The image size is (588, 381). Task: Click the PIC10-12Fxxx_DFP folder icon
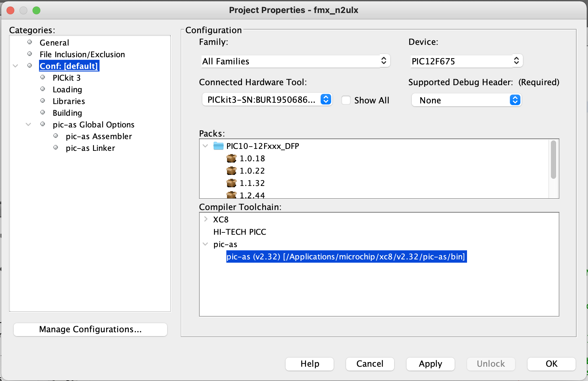(x=218, y=146)
